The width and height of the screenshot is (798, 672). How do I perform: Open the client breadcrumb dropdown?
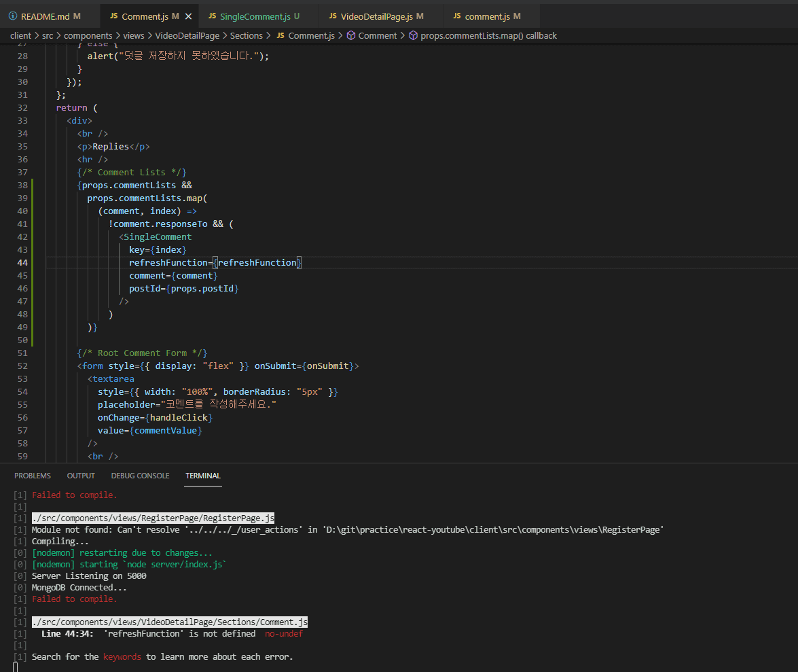[x=21, y=35]
